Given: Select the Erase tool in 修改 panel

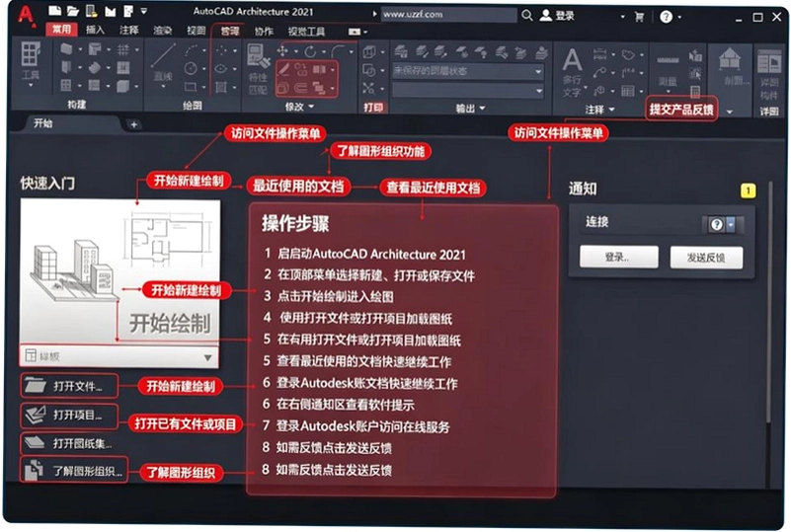Looking at the screenshot, I should 283,68.
